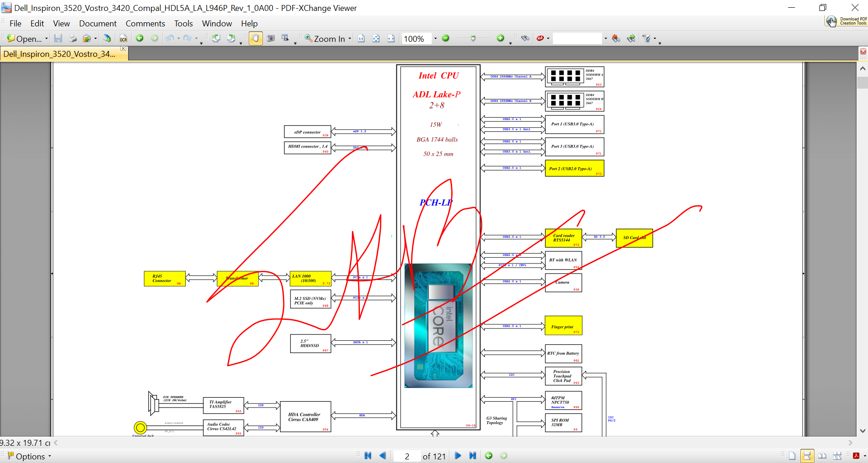Viewport: 868px width, 463px height.
Task: Open the Undo history dropdown
Action: point(178,39)
